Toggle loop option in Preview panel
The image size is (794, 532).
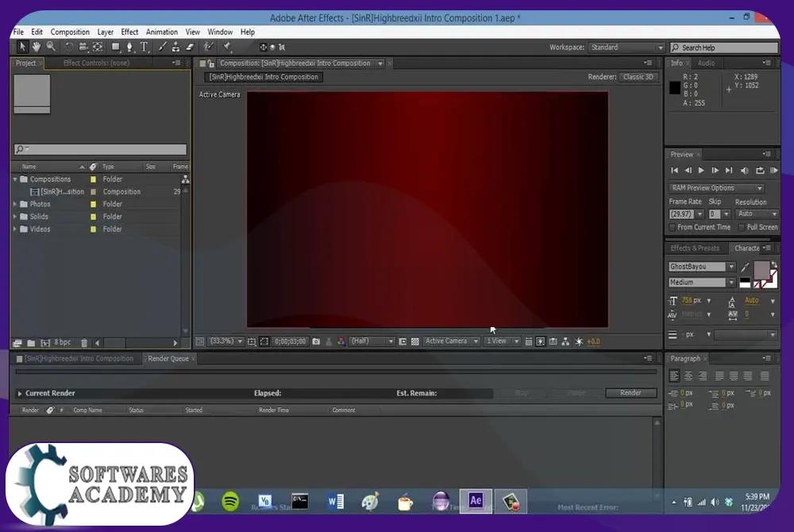tap(760, 171)
